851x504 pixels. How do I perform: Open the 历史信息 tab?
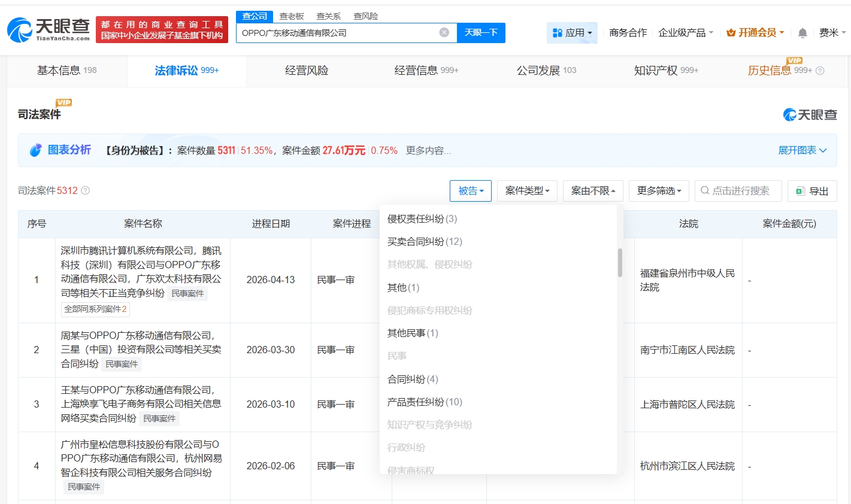point(786,71)
